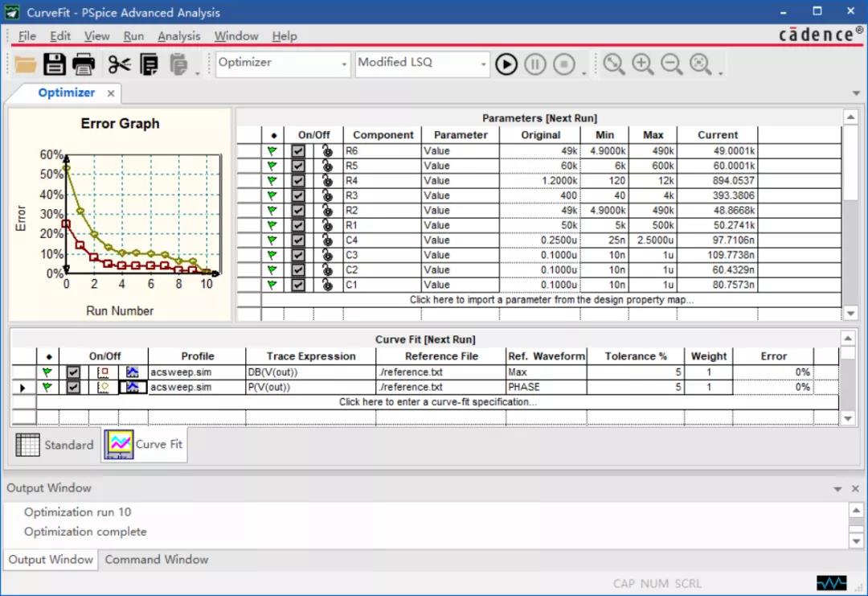Open a file with the folder icon
868x596 pixels.
tap(25, 64)
